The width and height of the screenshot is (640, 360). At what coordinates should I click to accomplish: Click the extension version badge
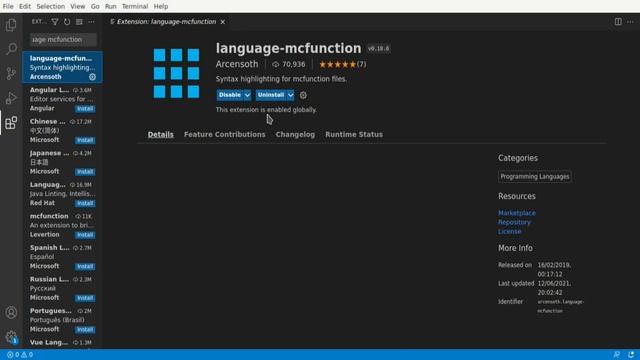[378, 49]
